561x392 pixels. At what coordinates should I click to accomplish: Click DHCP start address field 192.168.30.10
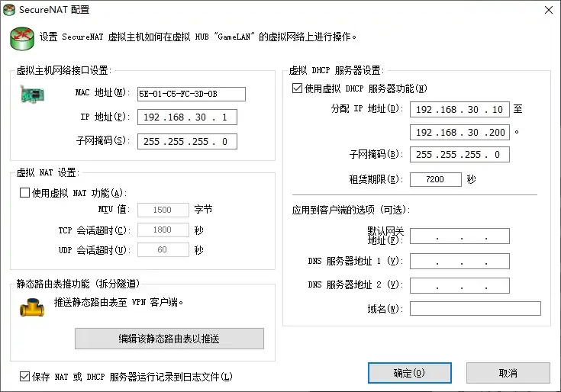[x=459, y=109]
